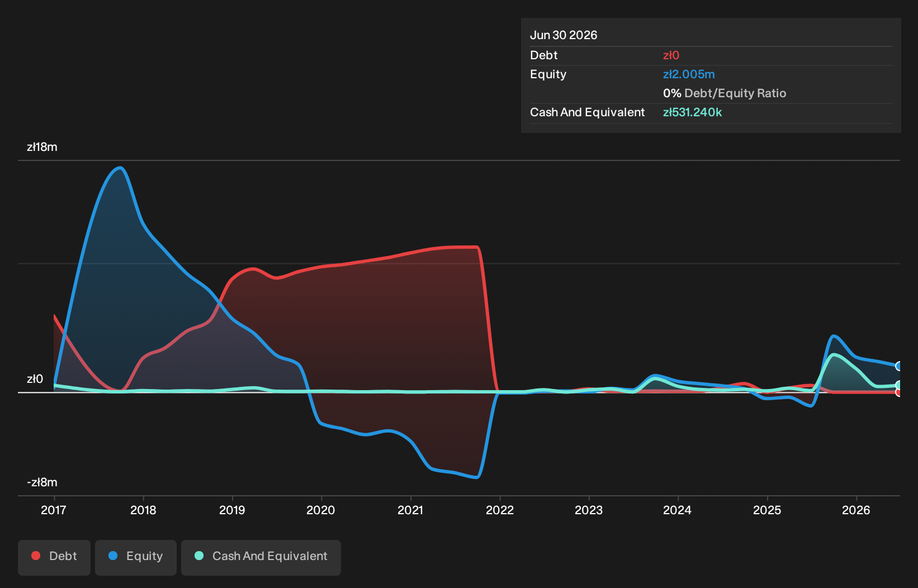Image resolution: width=918 pixels, height=588 pixels.
Task: Click the blue Equity legend dot
Action: 113,556
